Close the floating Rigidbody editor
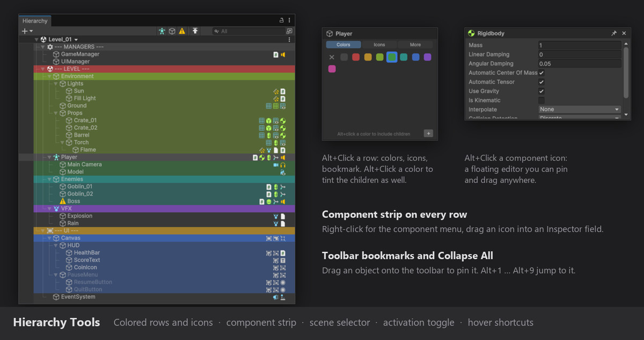The image size is (644, 340). (x=624, y=33)
